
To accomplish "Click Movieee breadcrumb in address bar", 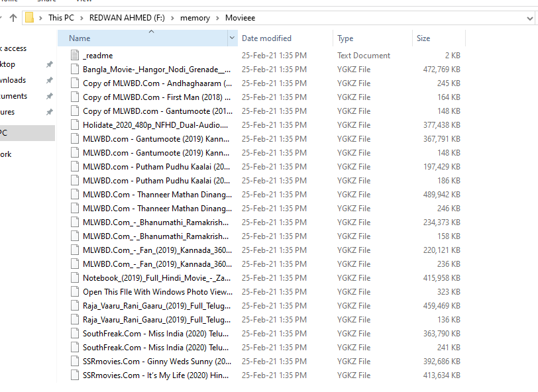I will click(240, 18).
